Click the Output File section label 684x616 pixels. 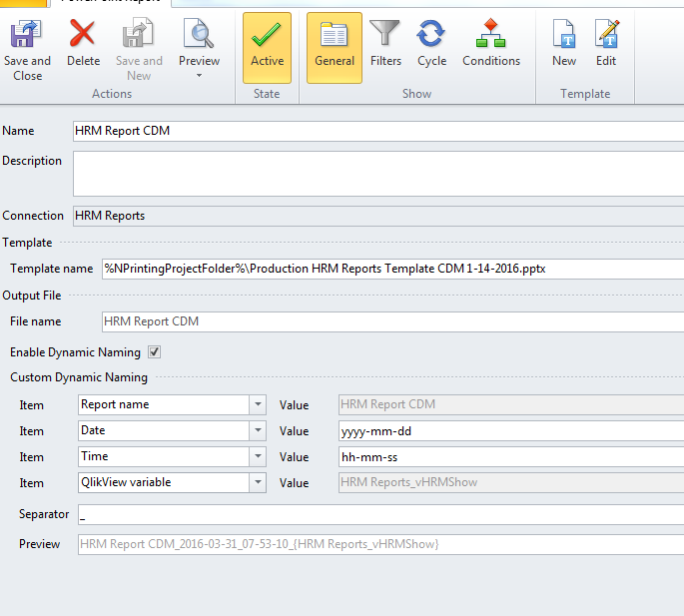click(31, 296)
